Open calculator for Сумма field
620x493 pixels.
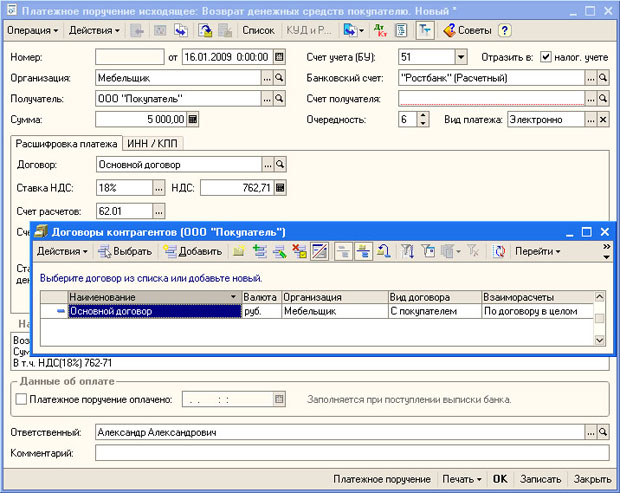(x=193, y=119)
